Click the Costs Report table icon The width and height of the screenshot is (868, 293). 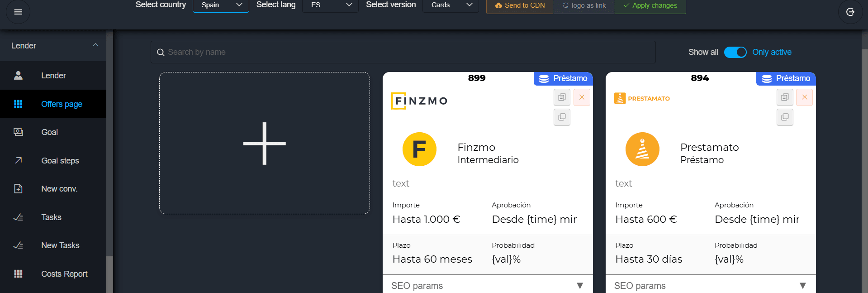point(18,274)
